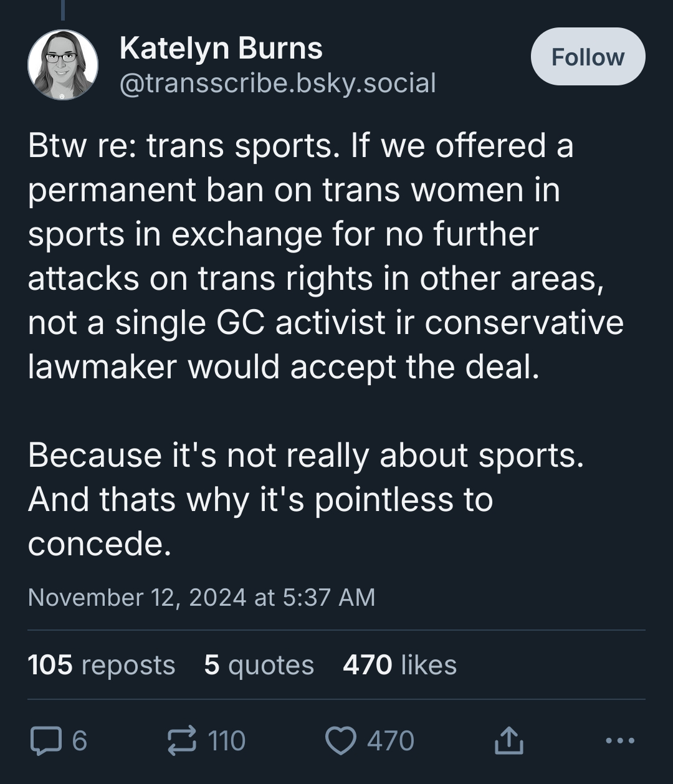Click the line "Because it's not really about sports."

point(305,455)
